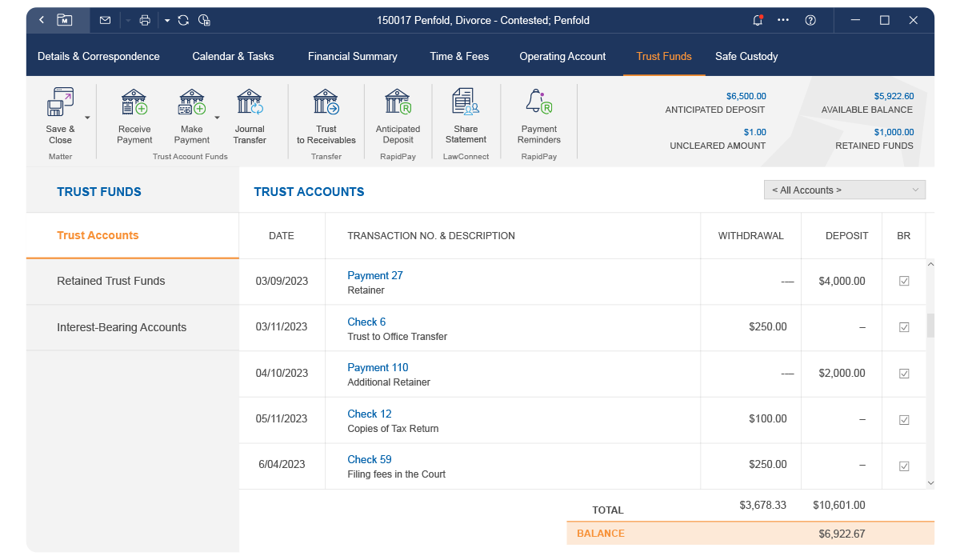The width and height of the screenshot is (960, 560).
Task: Open the Receive Payment tool
Action: [134, 102]
